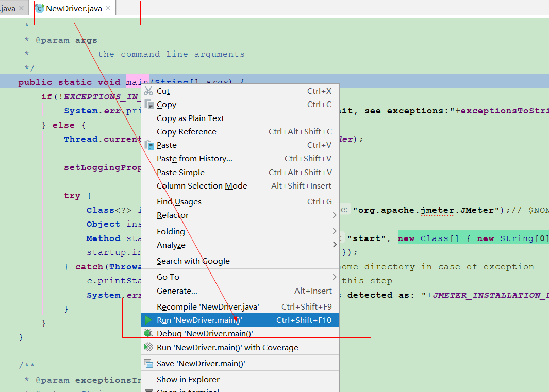Screen dimensions: 549x392
Task: Select Show in Explorer entry
Action: pos(240,380)
